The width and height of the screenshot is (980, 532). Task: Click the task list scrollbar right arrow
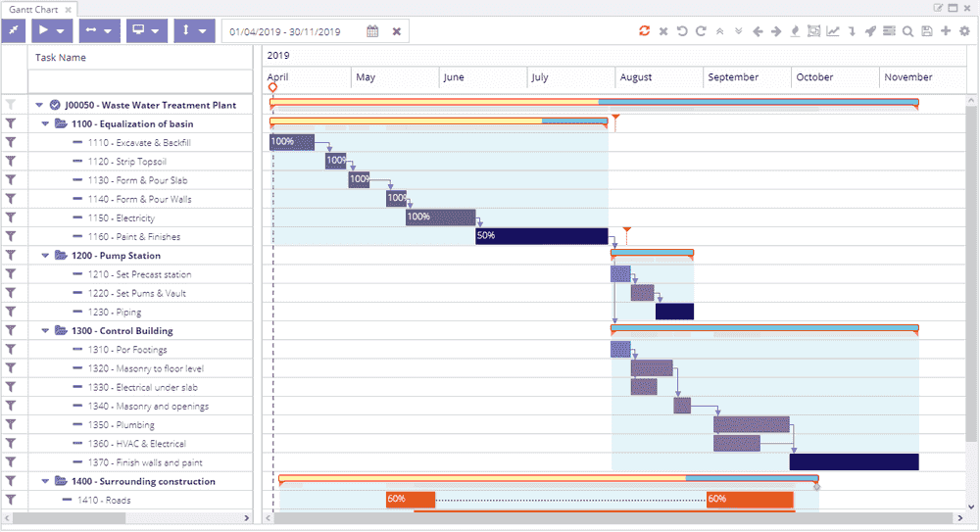click(x=246, y=517)
